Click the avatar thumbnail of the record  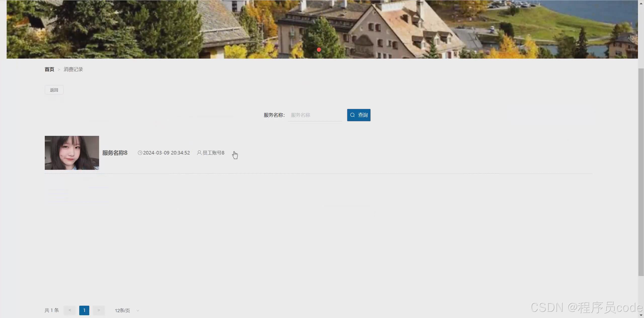tap(72, 153)
